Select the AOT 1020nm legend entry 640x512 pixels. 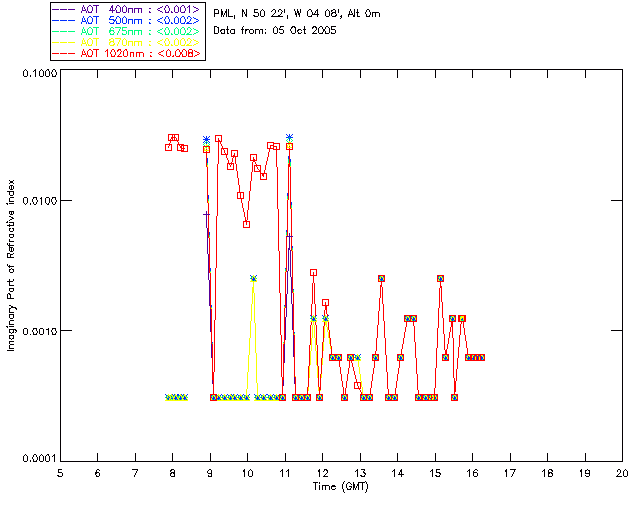(127, 53)
